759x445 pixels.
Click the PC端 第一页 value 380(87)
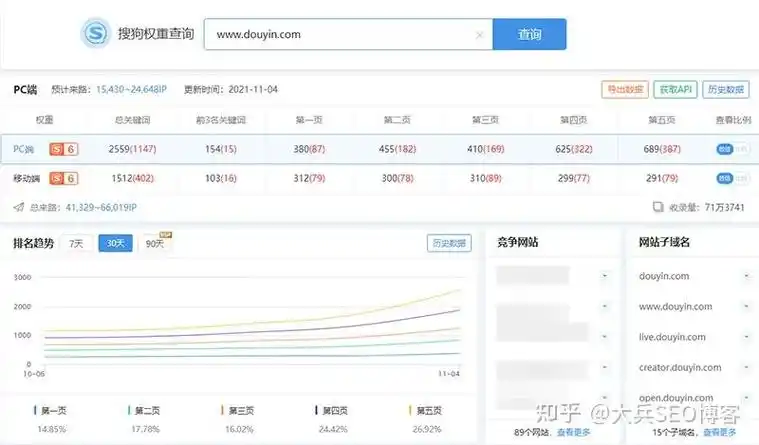pyautogui.click(x=309, y=149)
